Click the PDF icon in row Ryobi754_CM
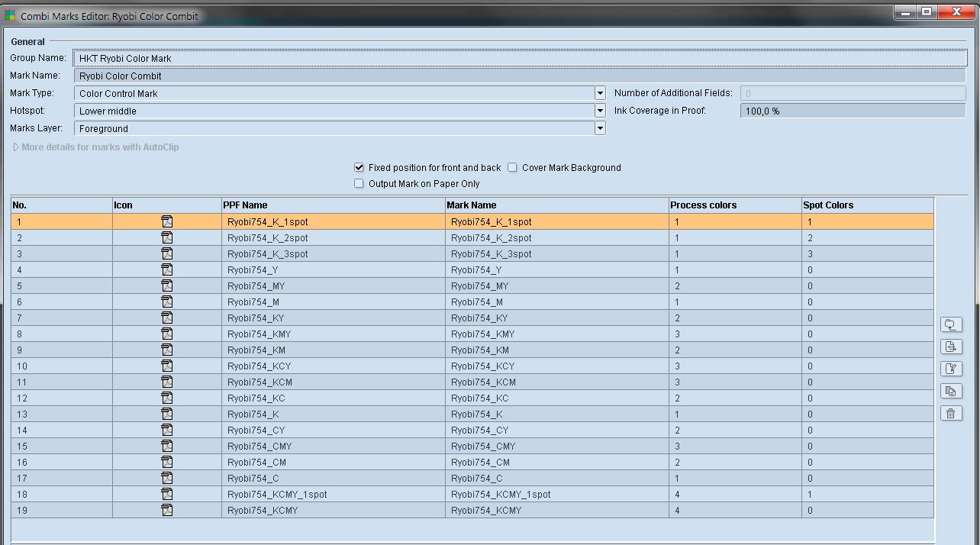 (167, 462)
